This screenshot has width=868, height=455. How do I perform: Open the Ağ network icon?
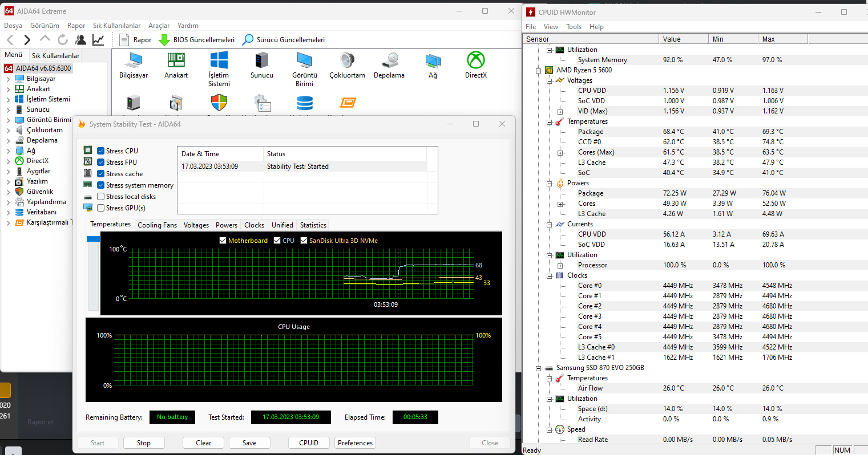pyautogui.click(x=433, y=60)
